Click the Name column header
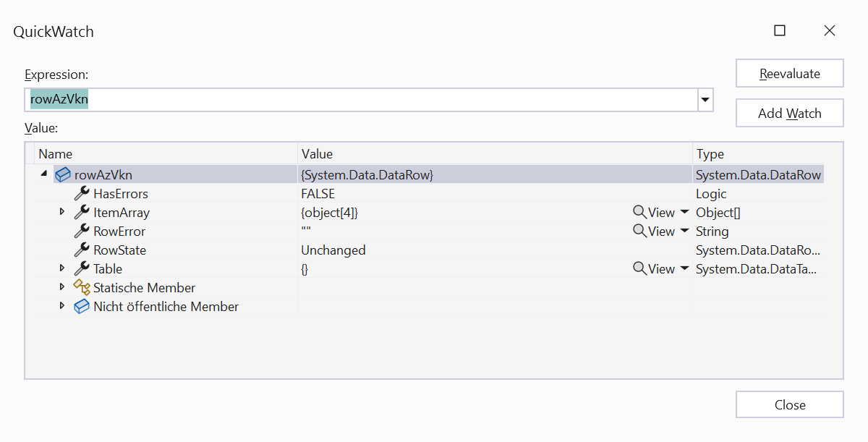The image size is (868, 442). pos(166,153)
